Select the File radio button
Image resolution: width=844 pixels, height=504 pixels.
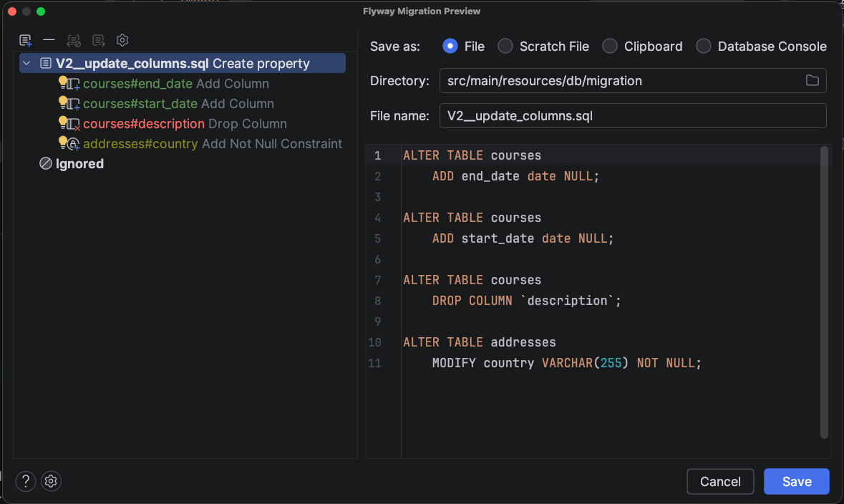[x=450, y=47]
